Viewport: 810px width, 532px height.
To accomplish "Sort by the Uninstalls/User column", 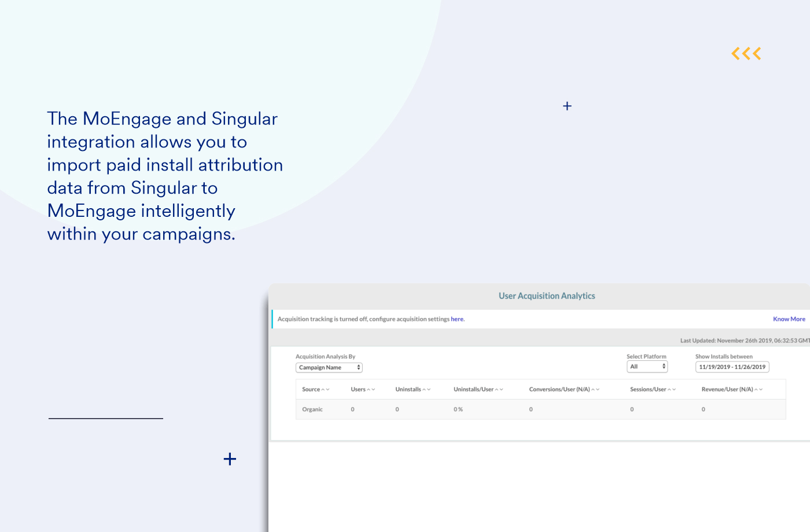I will [478, 390].
